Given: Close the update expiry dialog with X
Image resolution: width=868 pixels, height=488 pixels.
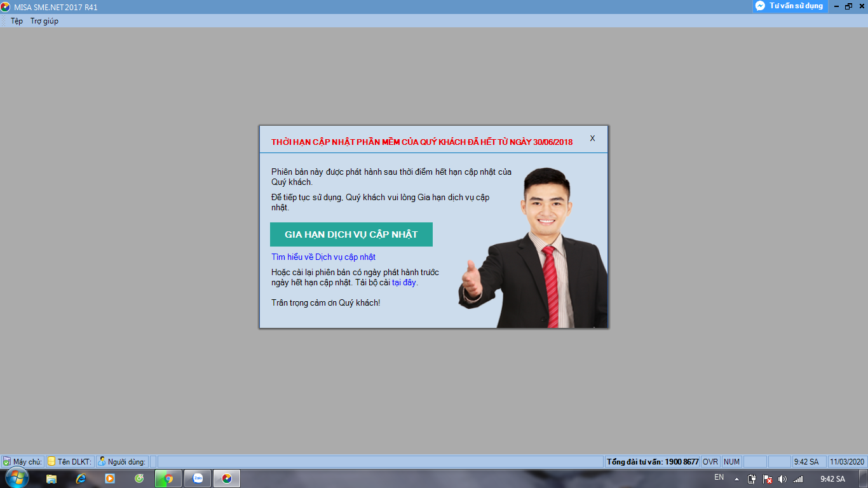Looking at the screenshot, I should click(592, 139).
